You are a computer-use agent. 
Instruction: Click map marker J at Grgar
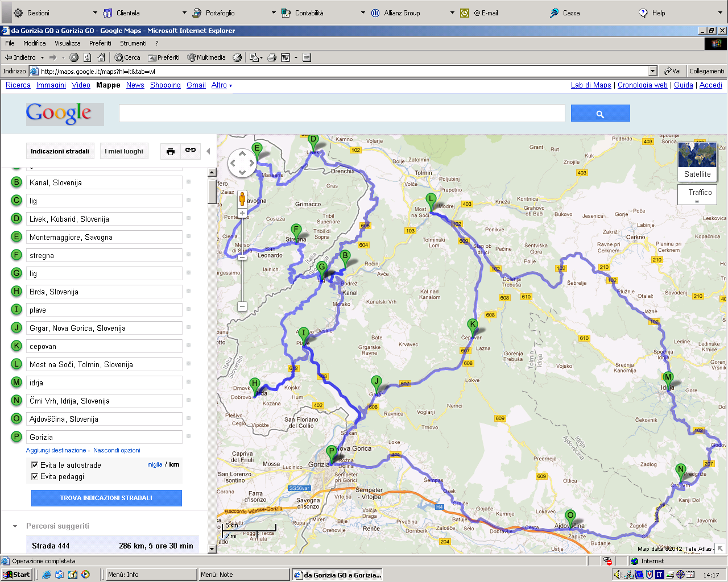(x=376, y=384)
